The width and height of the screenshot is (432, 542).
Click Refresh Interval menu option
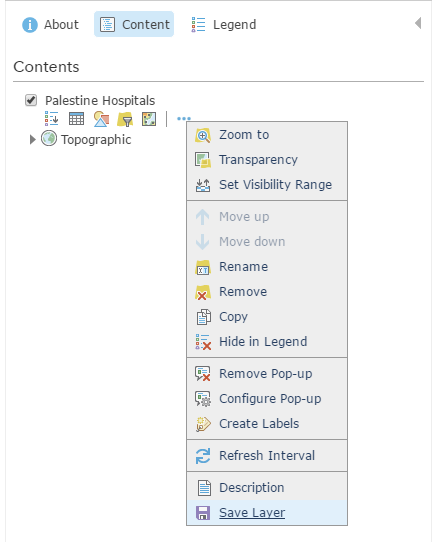(267, 456)
